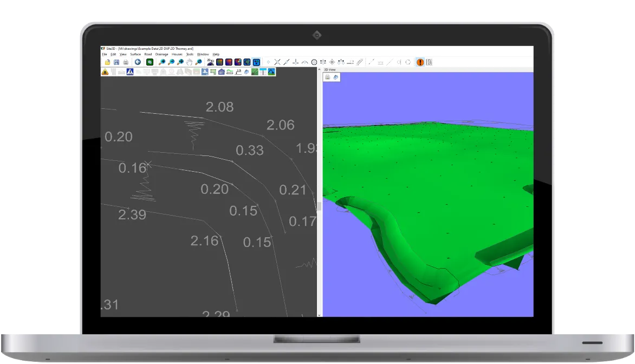This screenshot has height=364, width=635.
Task: Click the level label 2.16
Action: [204, 241]
